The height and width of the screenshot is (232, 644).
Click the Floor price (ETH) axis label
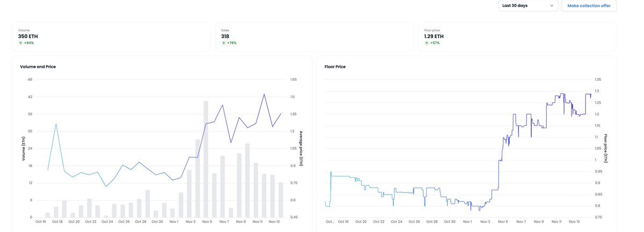click(x=605, y=149)
